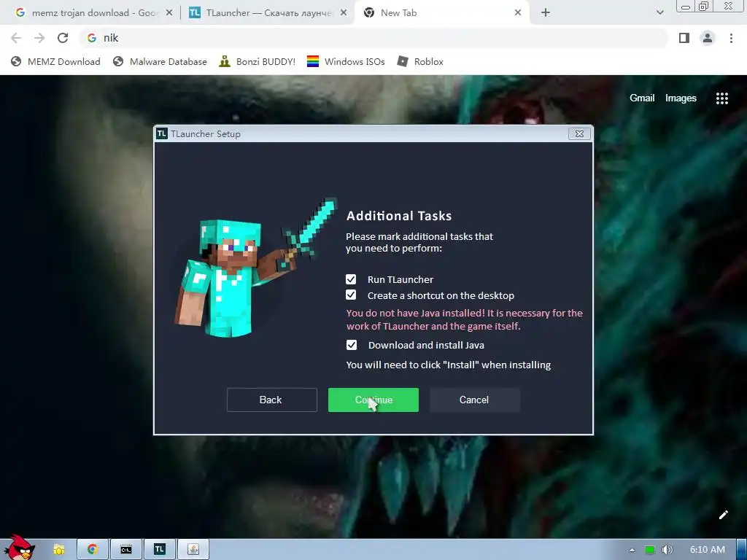Reload the current page
Image resolution: width=747 pixels, height=560 pixels.
point(63,38)
